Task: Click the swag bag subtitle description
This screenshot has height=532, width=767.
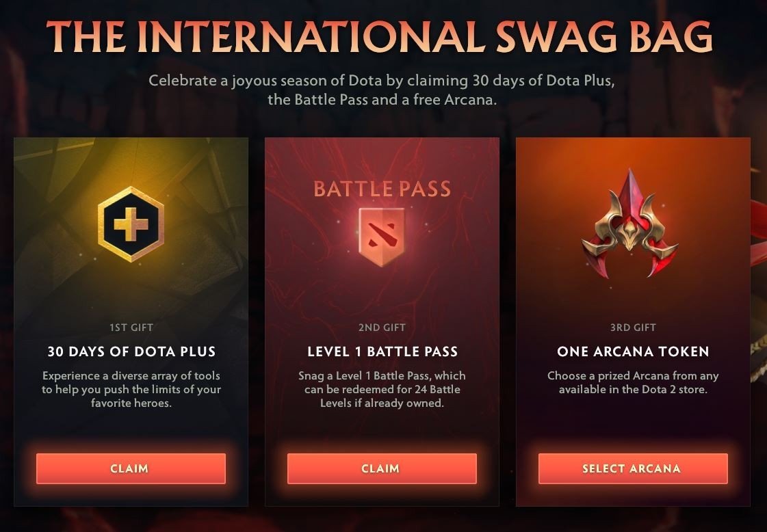Action: coord(382,90)
